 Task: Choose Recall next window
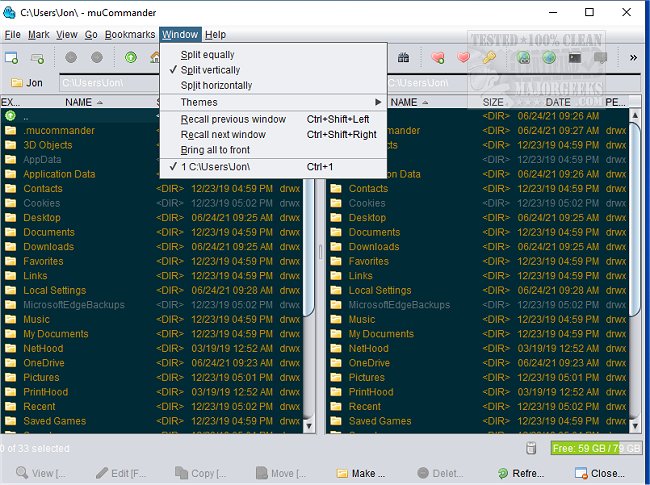pos(223,134)
